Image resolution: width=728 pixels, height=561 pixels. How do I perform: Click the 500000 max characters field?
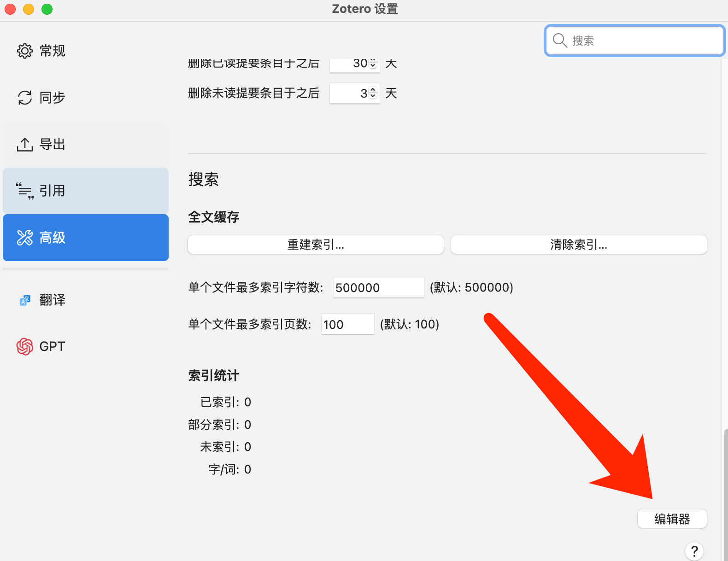[378, 287]
